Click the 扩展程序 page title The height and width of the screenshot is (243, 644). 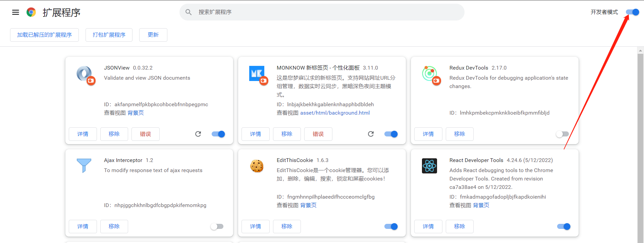[61, 12]
